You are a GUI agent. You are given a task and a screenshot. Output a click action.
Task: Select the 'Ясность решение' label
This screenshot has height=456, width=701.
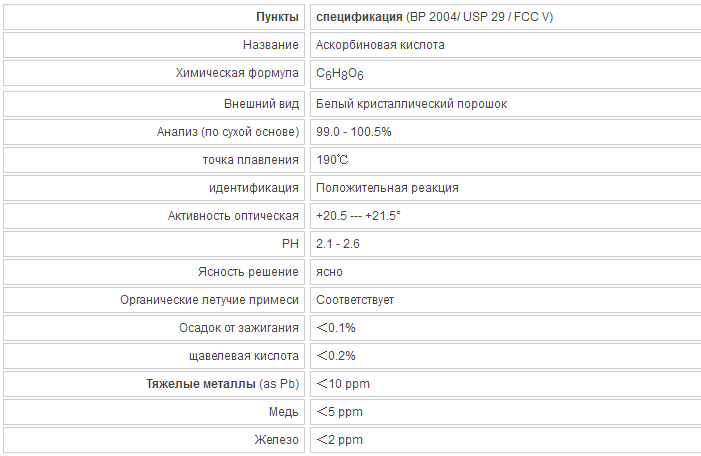point(248,272)
